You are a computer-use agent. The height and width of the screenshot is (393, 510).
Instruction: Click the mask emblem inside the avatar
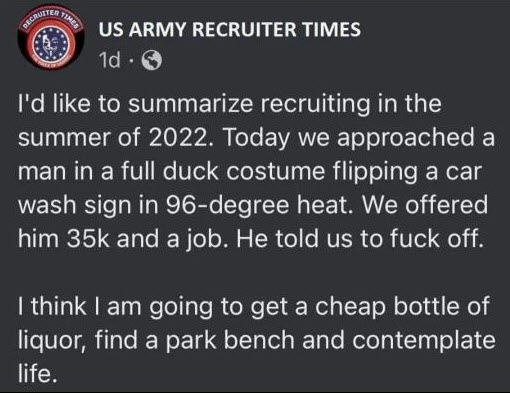pyautogui.click(x=50, y=42)
